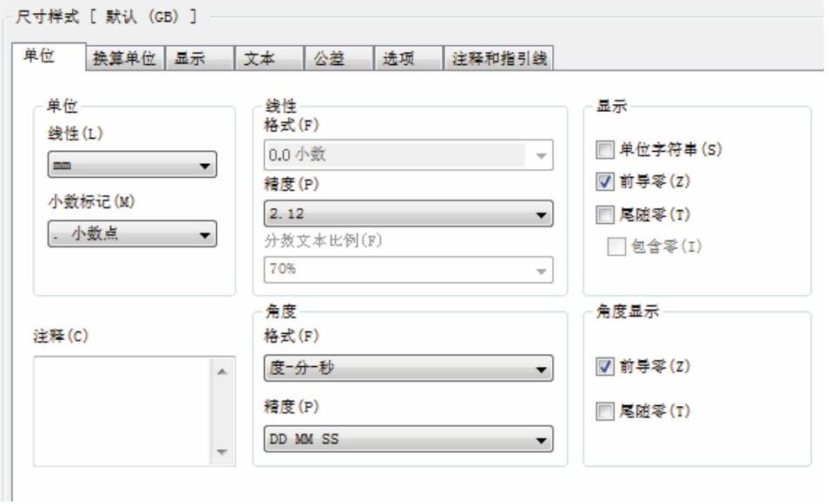Screen dimensions: 829x504
Task: Open the 小数标记 dropdown
Action: [x=132, y=233]
